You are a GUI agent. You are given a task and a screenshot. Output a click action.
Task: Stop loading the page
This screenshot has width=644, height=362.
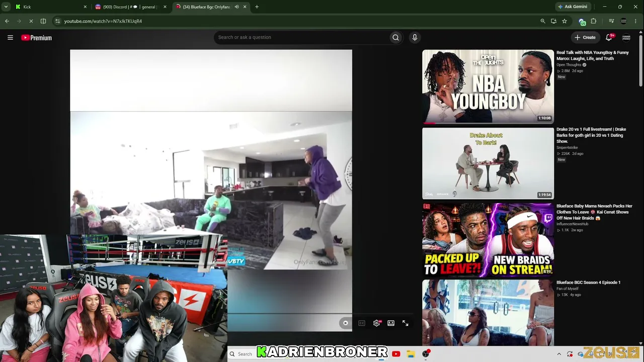pyautogui.click(x=31, y=21)
